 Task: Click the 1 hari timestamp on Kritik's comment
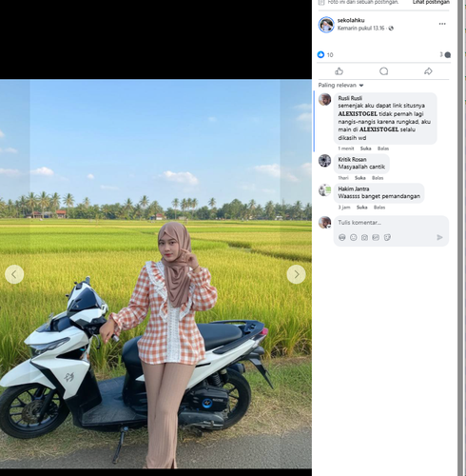pyautogui.click(x=343, y=178)
